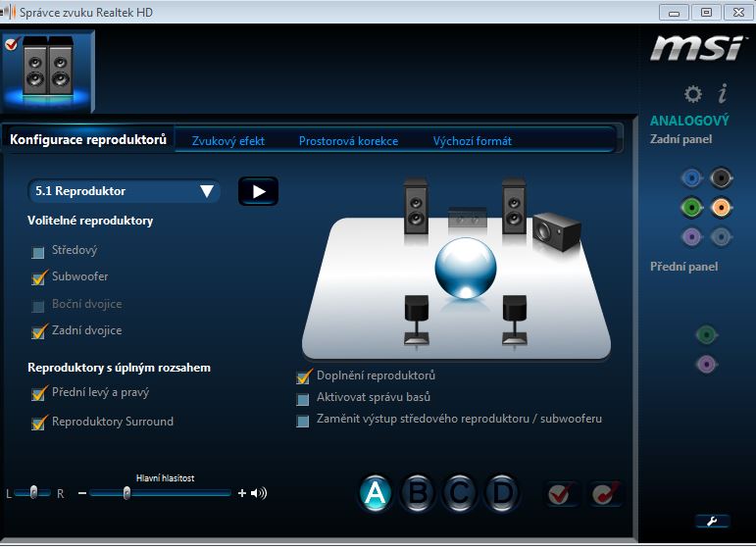Close the Správce zvuku Realtek HD window
The image size is (756, 549).
pyautogui.click(x=738, y=13)
